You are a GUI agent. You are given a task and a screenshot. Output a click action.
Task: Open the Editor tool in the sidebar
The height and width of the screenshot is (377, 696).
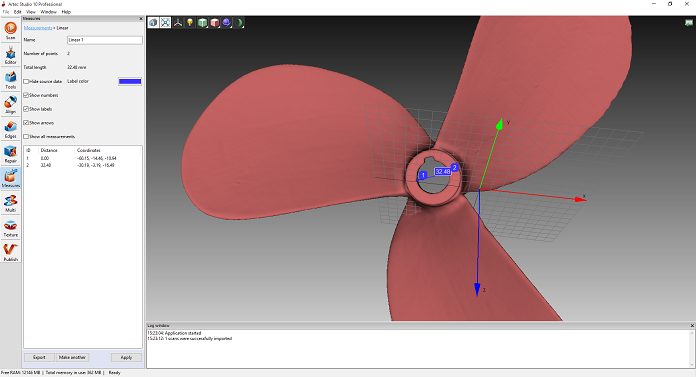click(10, 55)
